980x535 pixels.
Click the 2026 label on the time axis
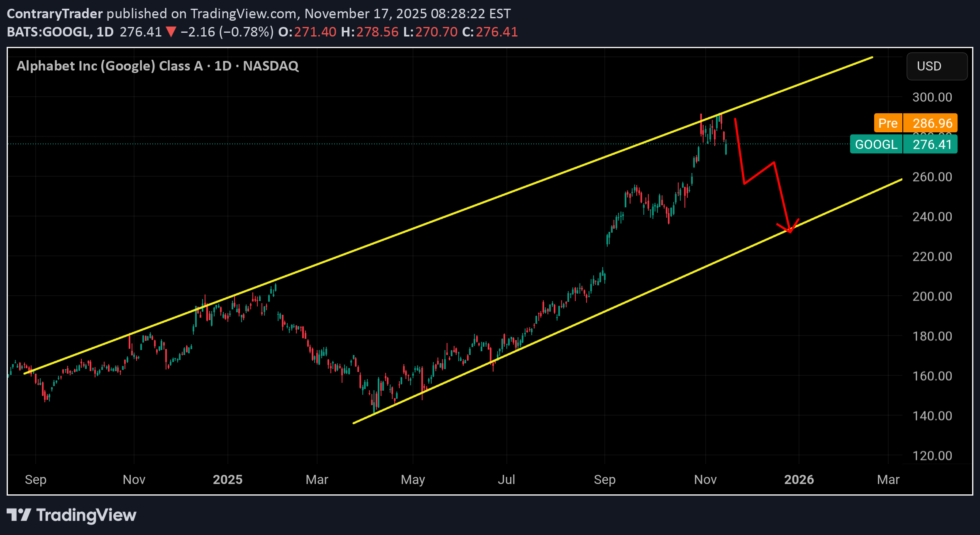tap(800, 479)
